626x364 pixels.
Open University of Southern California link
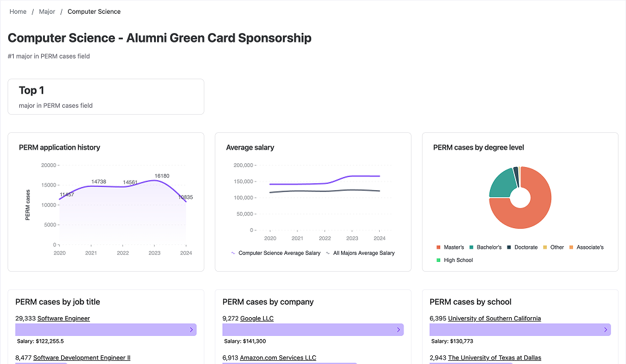pyautogui.click(x=494, y=318)
